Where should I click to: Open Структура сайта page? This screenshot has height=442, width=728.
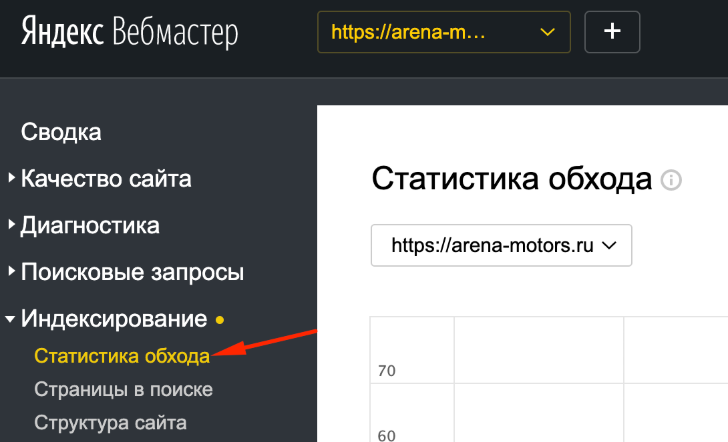click(110, 423)
